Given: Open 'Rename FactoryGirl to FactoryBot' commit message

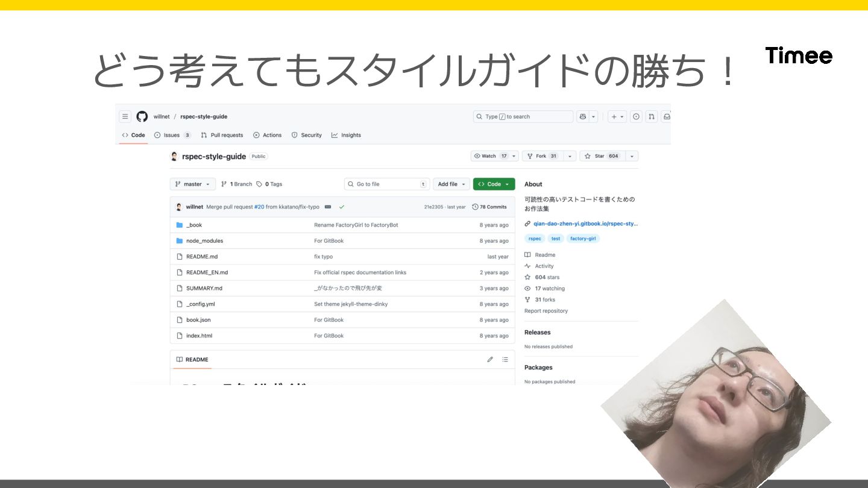Looking at the screenshot, I should pos(356,225).
